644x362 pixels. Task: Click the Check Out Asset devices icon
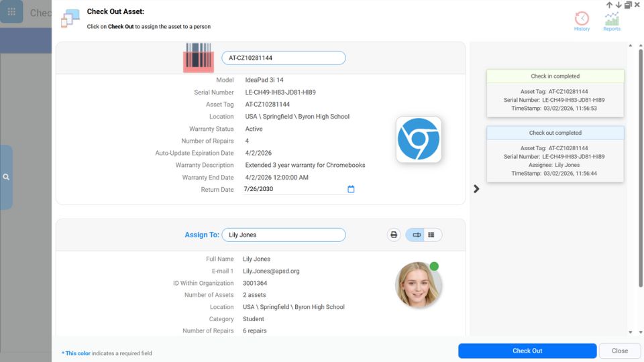coord(70,19)
